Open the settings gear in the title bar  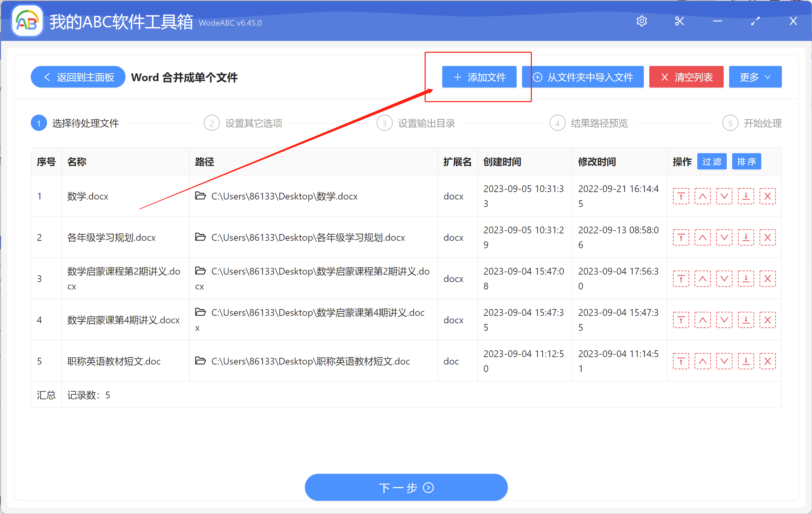(x=642, y=21)
